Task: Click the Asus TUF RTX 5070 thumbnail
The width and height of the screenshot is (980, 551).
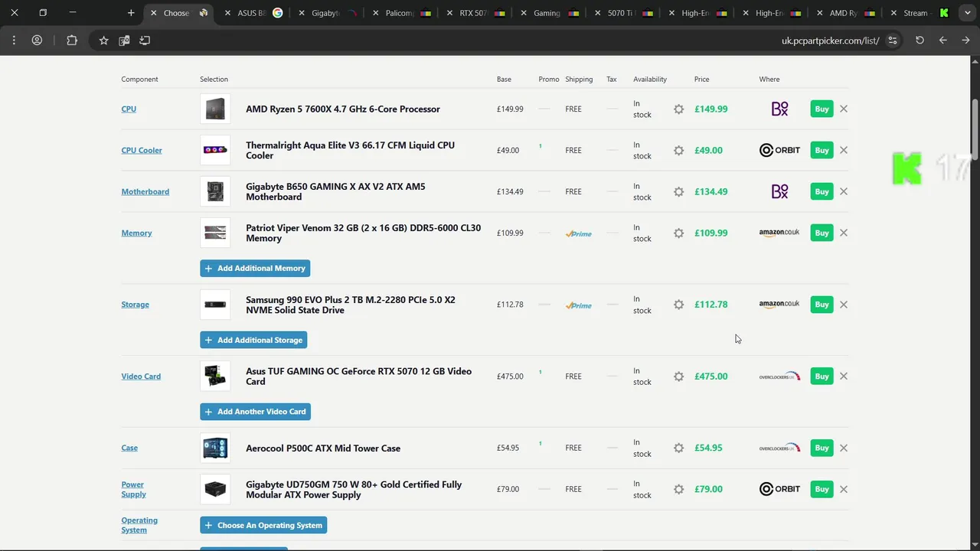Action: 215,377
